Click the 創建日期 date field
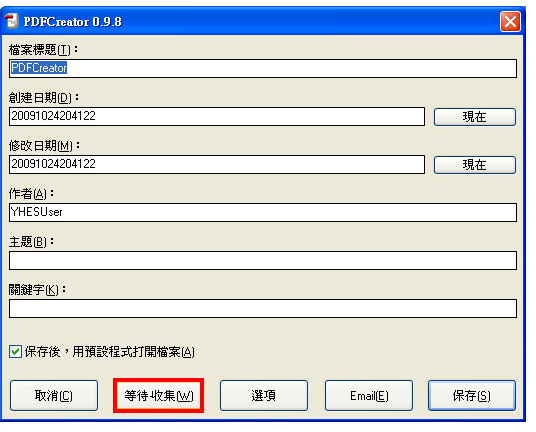 [217, 116]
